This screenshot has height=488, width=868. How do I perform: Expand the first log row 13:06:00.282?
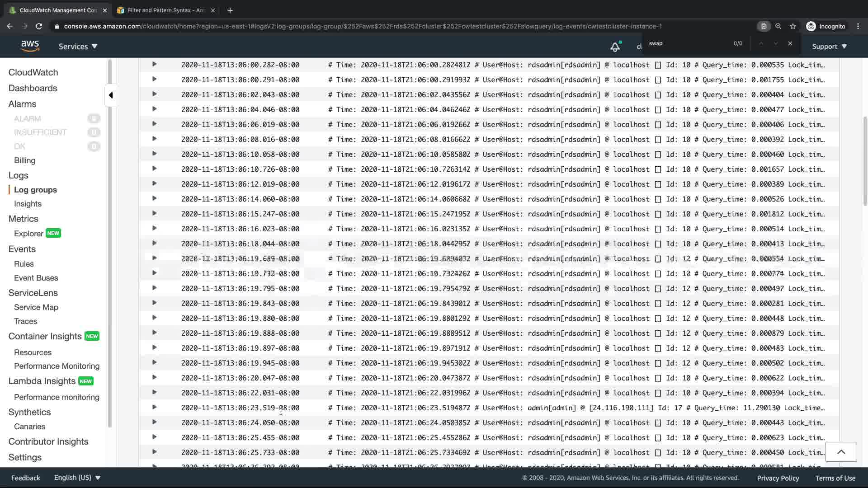154,64
